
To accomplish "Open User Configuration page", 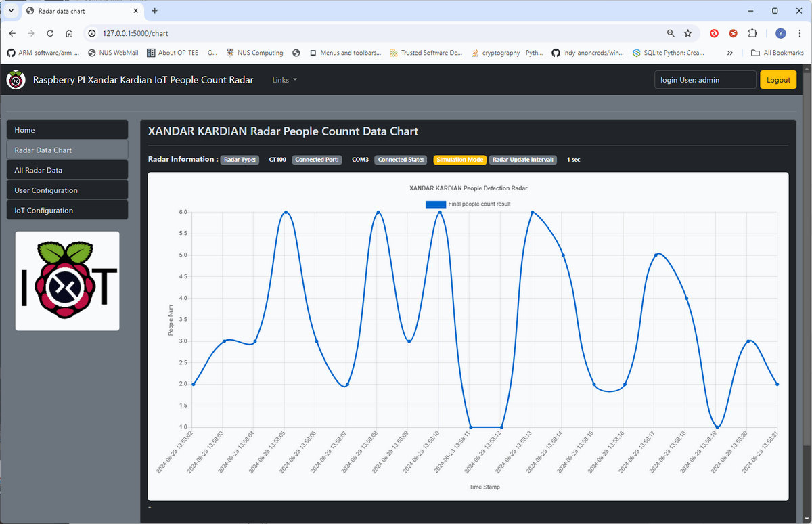I will [x=67, y=190].
